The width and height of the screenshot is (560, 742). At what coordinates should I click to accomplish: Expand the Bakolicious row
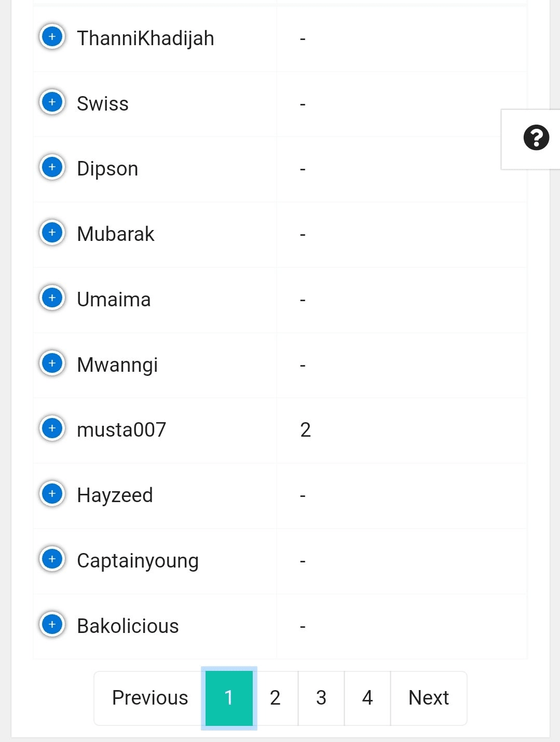pyautogui.click(x=52, y=624)
